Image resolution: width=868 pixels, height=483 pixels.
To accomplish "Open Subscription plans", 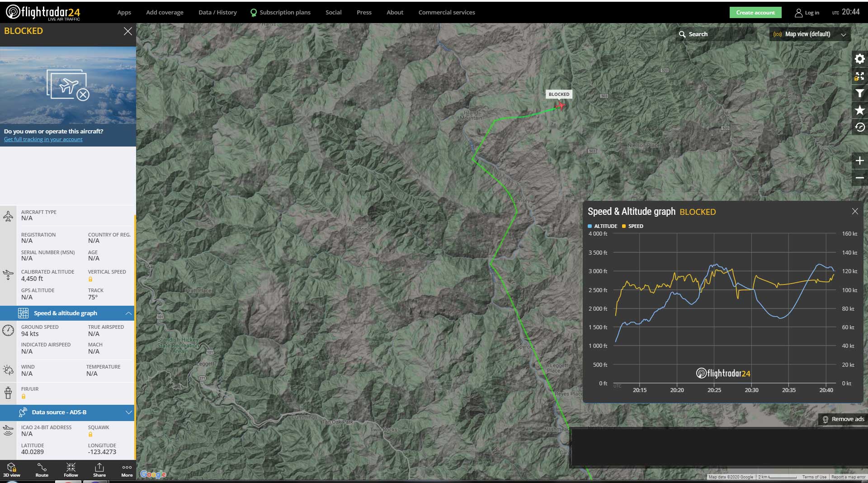I will tap(280, 12).
